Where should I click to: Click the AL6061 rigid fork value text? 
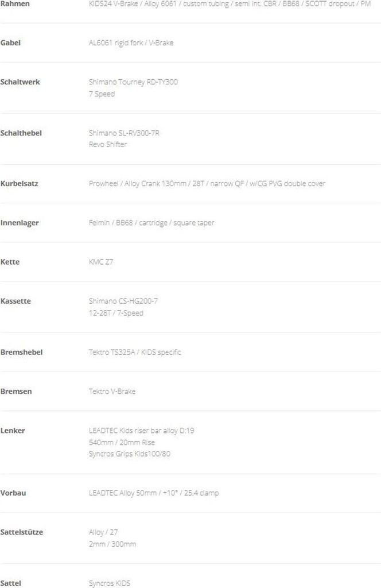(131, 43)
